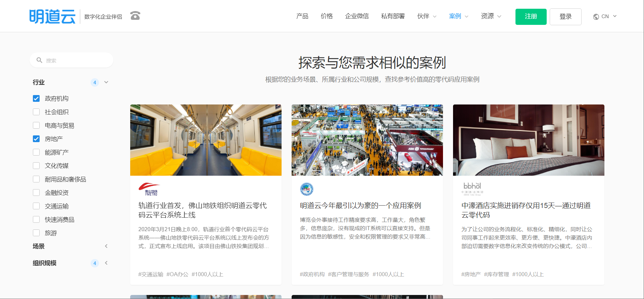
Task: Open the subway interior thumbnail
Action: pos(206,140)
